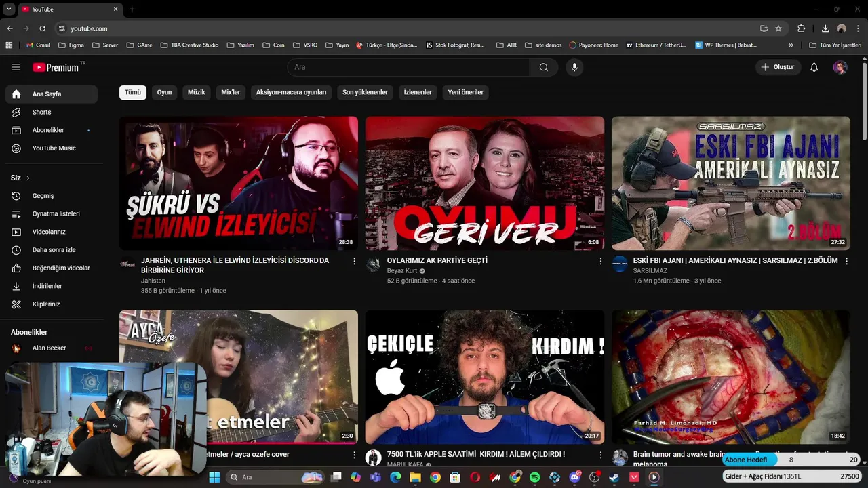The image size is (868, 488).
Task: Open Beğendiğim videolar list
Action: coord(52,268)
